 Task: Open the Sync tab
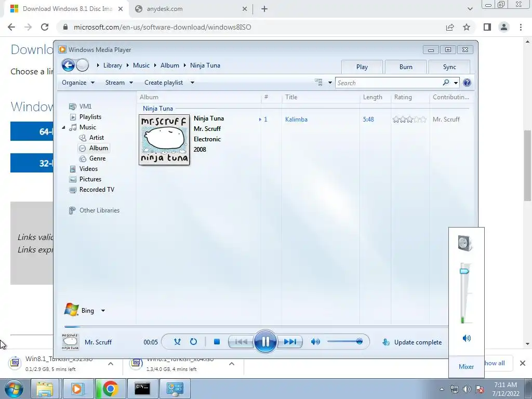pyautogui.click(x=449, y=67)
